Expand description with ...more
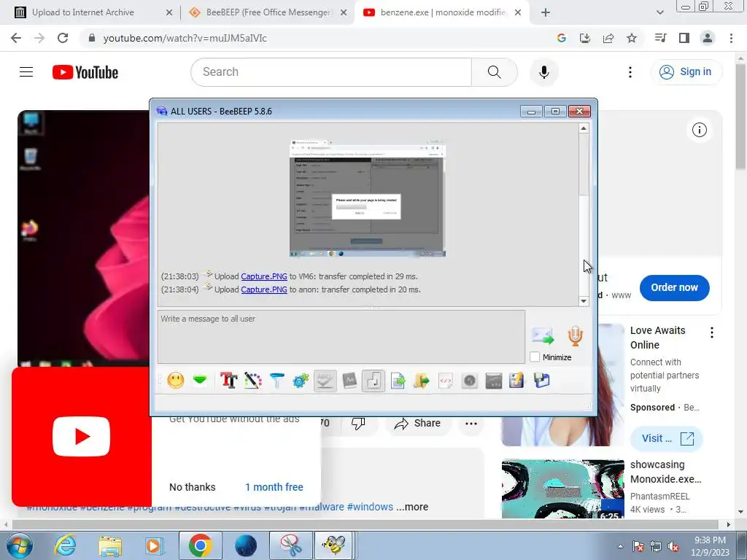This screenshot has width=747, height=560. pos(412,507)
